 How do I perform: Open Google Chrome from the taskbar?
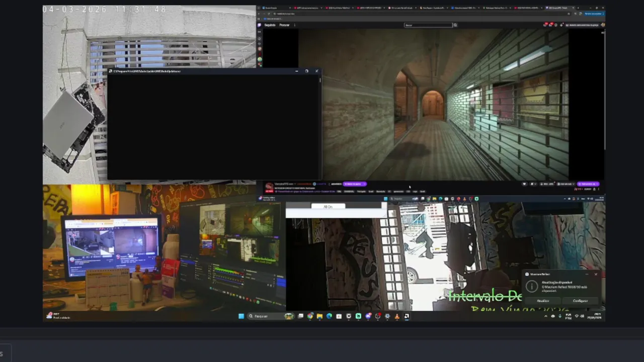(310, 316)
